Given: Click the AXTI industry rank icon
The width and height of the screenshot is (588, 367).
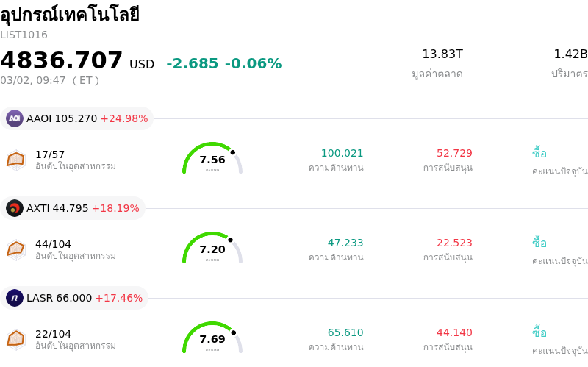Looking at the screenshot, I should point(16,249).
